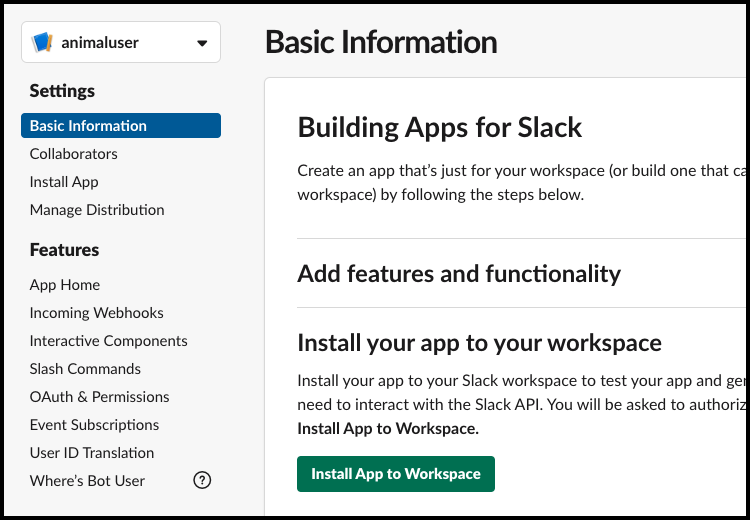Click the Features sidebar heading

tap(64, 250)
